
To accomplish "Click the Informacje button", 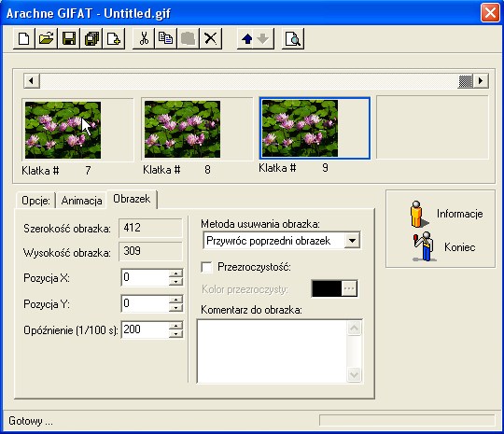I will pyautogui.click(x=446, y=214).
